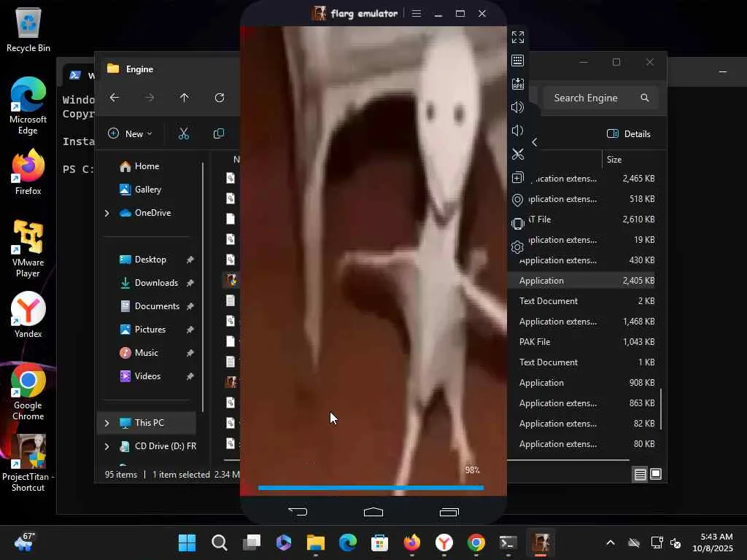747x560 pixels.
Task: Go back in Engine explorer window
Action: (115, 98)
